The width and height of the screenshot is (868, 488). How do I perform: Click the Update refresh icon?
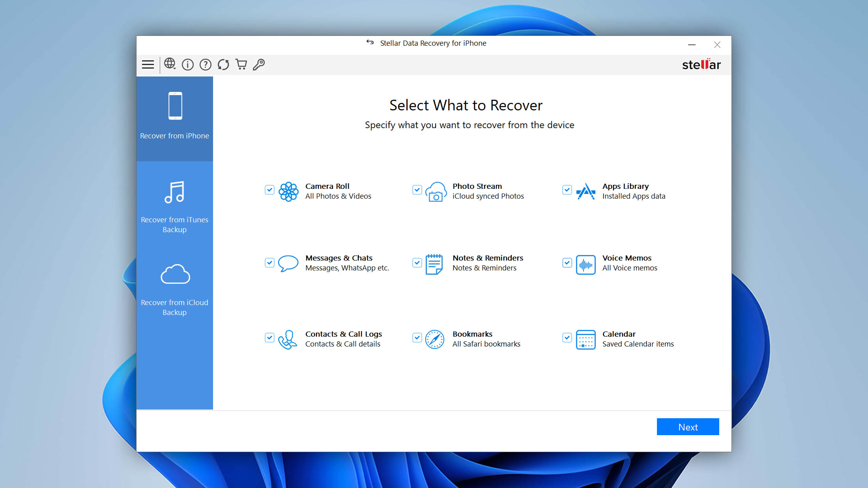223,65
